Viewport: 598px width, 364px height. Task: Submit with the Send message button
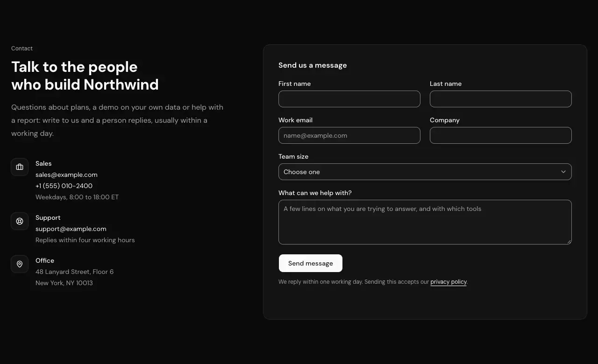click(x=311, y=263)
